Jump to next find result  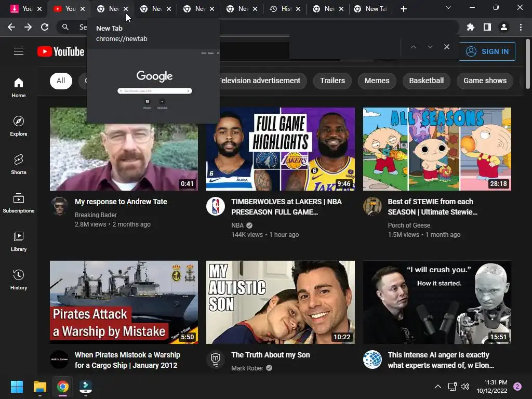point(430,47)
